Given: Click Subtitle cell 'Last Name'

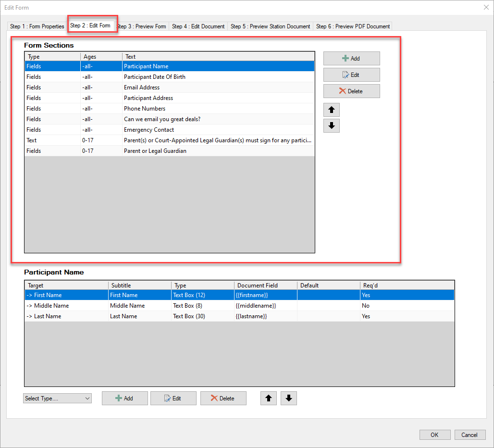Looking at the screenshot, I should point(139,316).
